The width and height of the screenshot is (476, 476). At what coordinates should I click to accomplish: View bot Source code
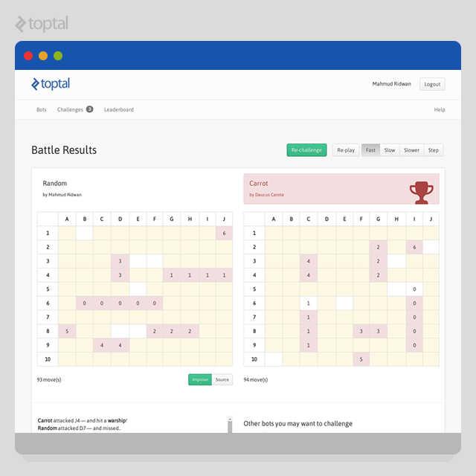(x=222, y=379)
